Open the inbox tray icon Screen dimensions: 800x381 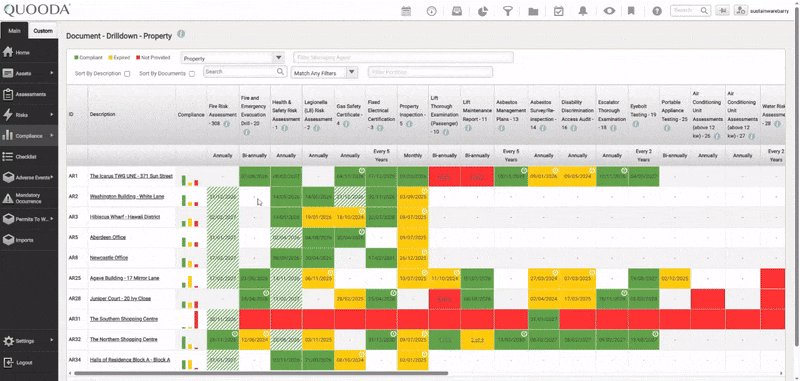pos(457,11)
